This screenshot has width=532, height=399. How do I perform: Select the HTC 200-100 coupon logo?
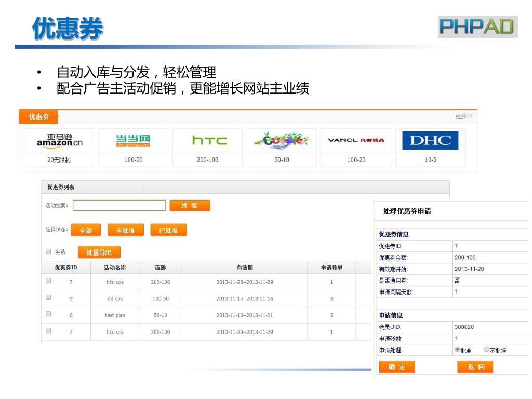click(x=209, y=140)
